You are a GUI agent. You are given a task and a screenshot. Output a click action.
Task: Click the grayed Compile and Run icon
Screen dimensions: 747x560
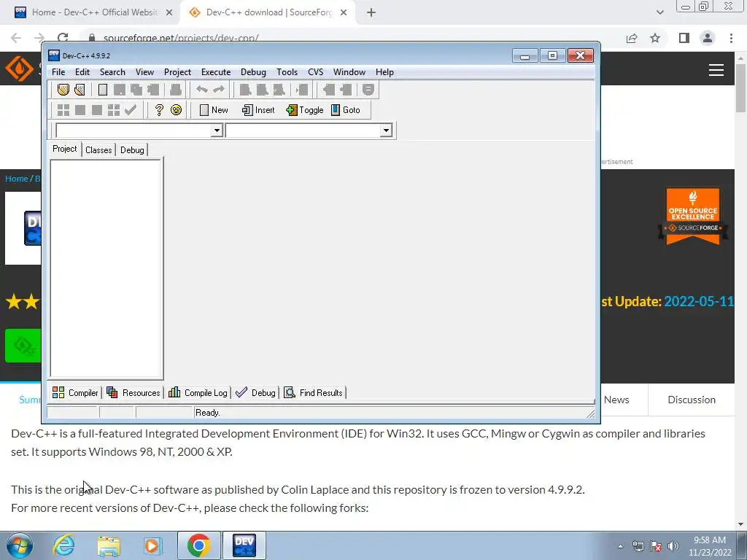click(97, 110)
